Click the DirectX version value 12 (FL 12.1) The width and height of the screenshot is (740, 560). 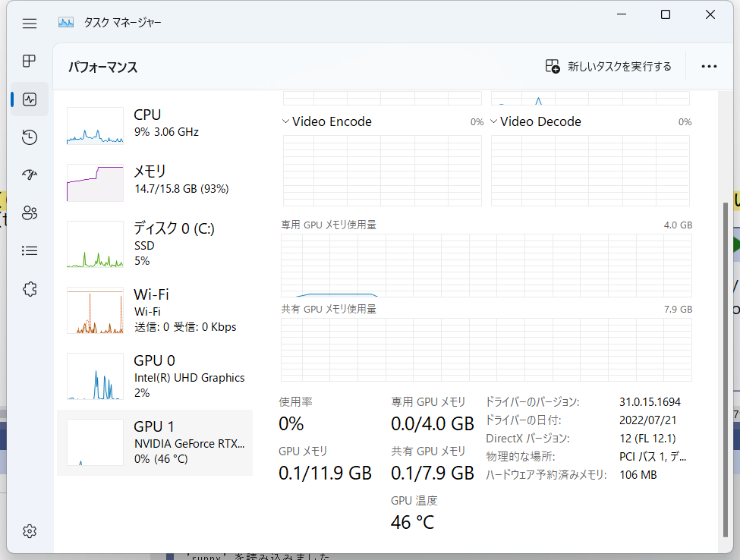pos(647,439)
